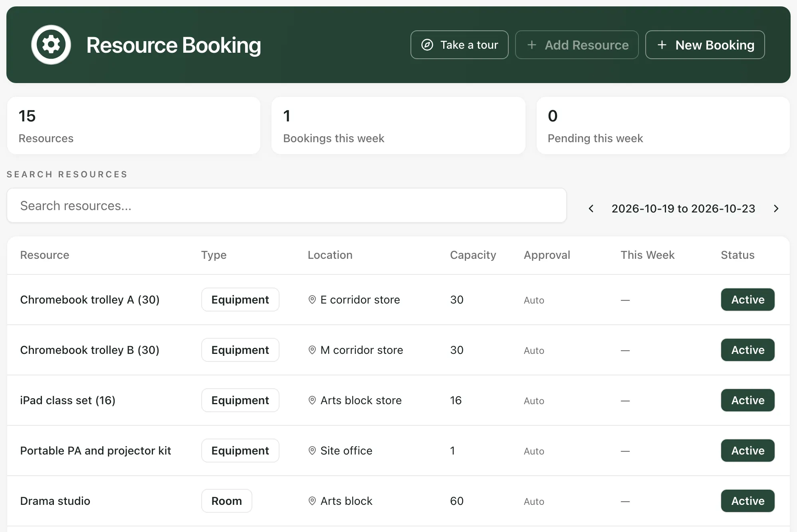Click the date range 2026-10-19 to 2026-10-23

[683, 208]
